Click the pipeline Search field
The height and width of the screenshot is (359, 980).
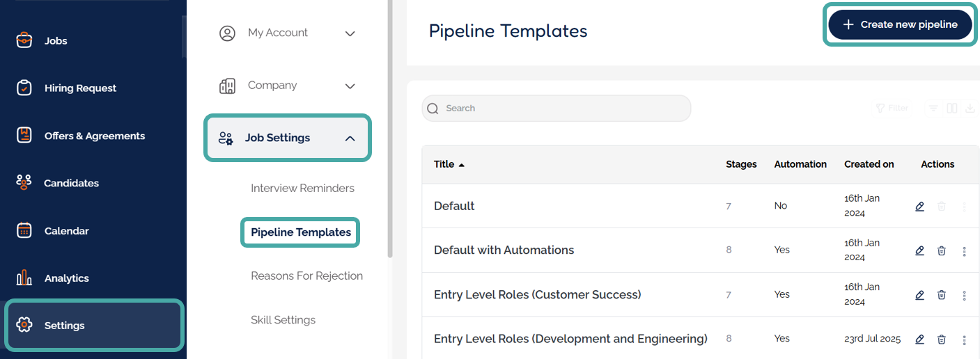click(557, 108)
